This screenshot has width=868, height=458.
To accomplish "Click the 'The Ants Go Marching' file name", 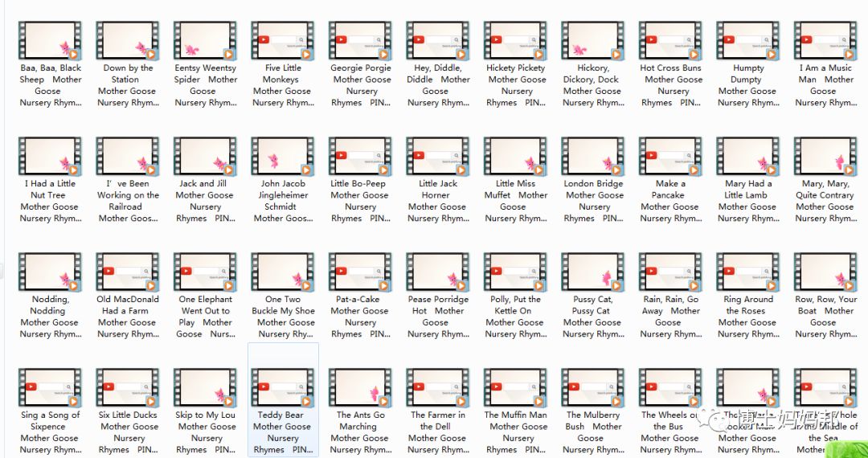I will [360, 420].
